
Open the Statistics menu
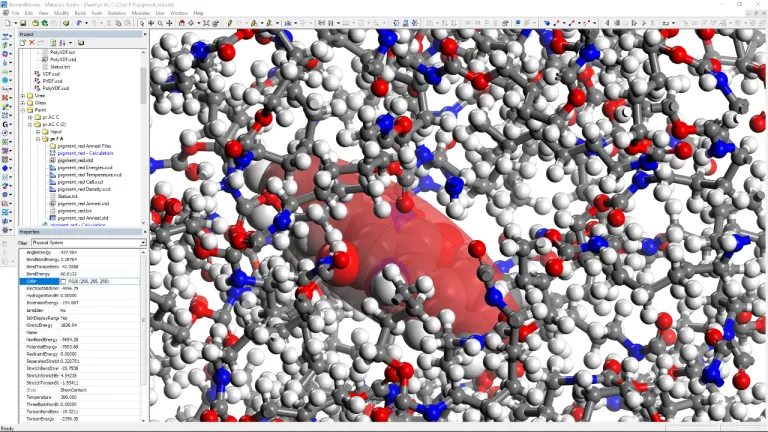pyautogui.click(x=116, y=13)
